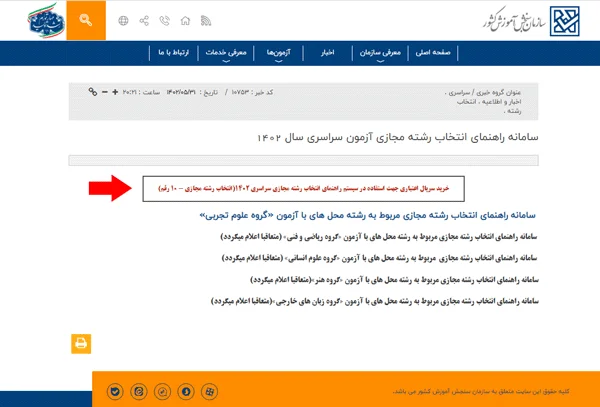Click the گروه ریاضی و فنی line
Screen dimensions: 600x407
tap(379, 237)
